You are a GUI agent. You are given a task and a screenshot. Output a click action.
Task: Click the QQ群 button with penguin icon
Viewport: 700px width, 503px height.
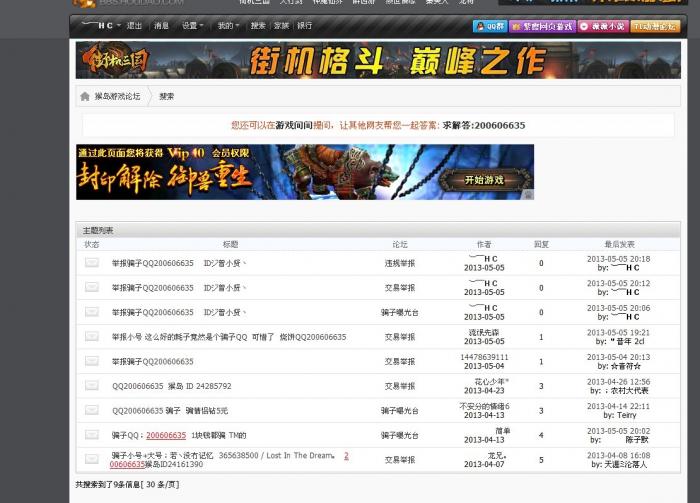point(490,27)
